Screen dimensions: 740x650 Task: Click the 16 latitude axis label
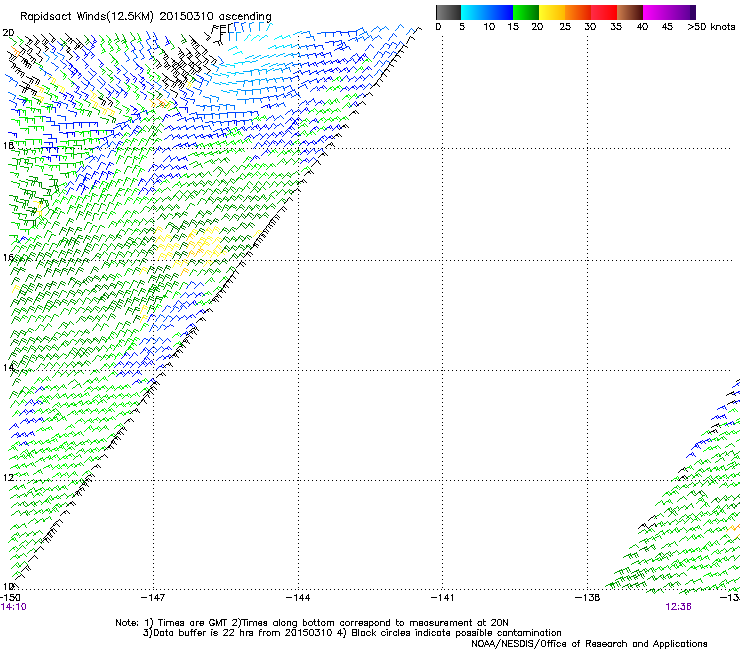pyautogui.click(x=8, y=258)
